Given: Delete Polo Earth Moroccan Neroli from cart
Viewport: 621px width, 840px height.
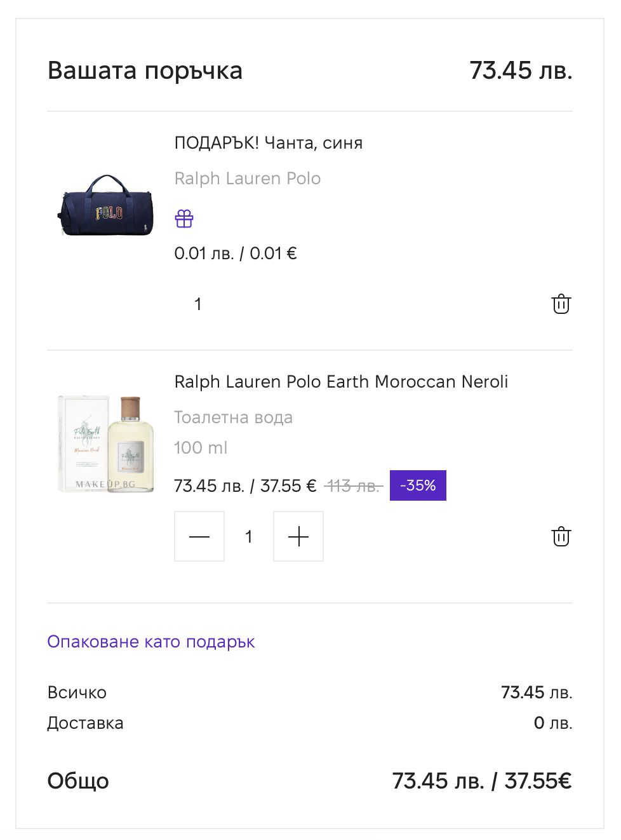Looking at the screenshot, I should click(561, 536).
